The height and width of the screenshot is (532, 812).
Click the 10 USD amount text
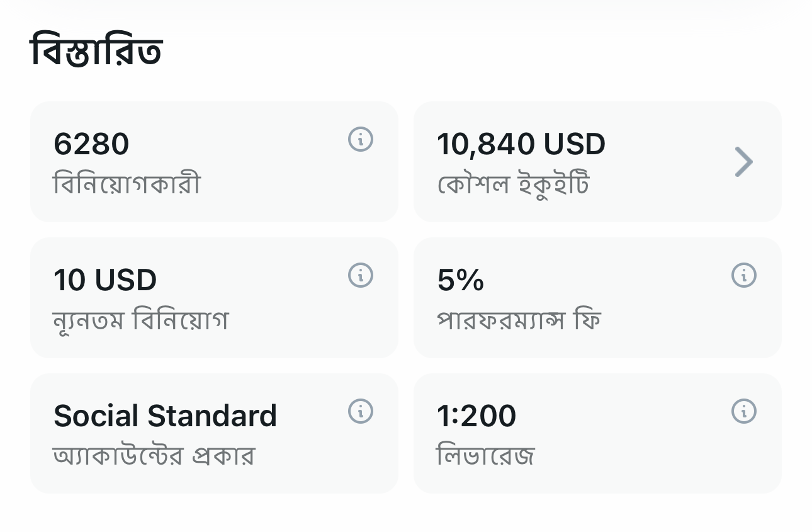pos(105,280)
